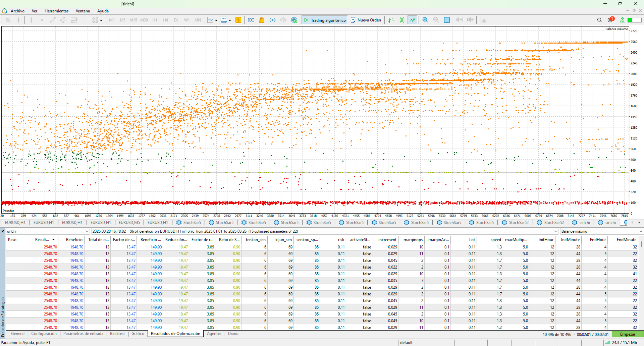644x346 pixels.
Task: Expand the sirlchi expert selector dropdown
Action: [87, 231]
